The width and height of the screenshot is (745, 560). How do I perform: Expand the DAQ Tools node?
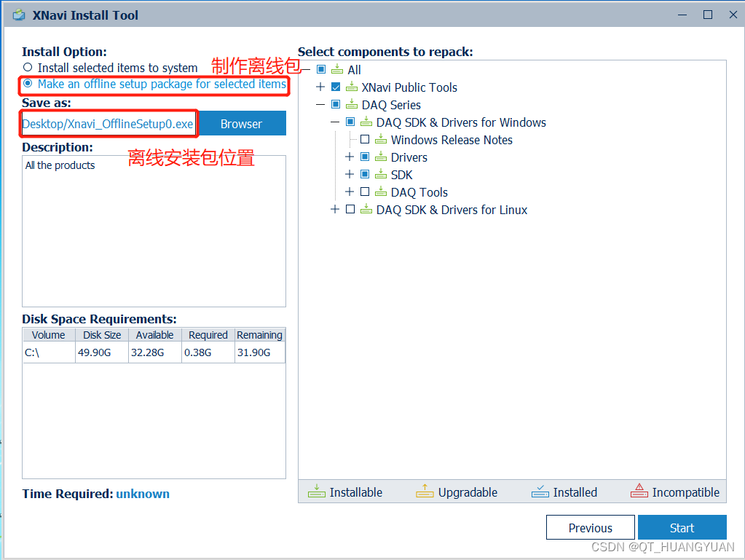pyautogui.click(x=350, y=192)
